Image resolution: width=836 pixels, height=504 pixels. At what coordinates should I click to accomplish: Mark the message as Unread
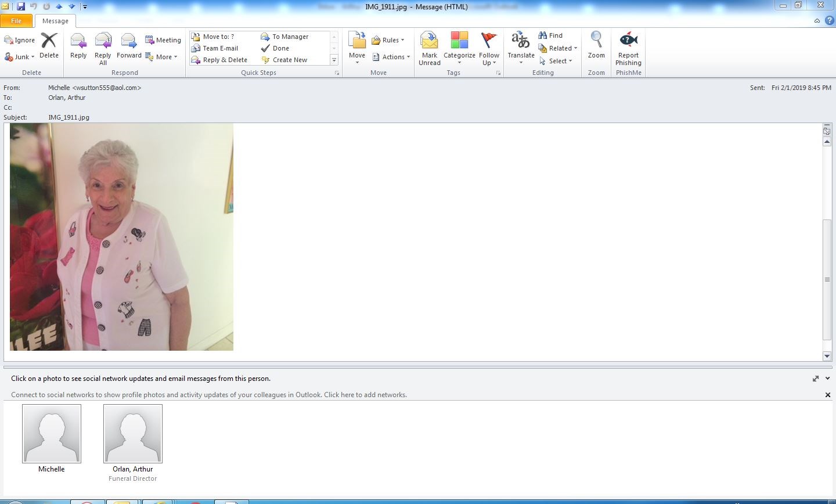tap(430, 48)
